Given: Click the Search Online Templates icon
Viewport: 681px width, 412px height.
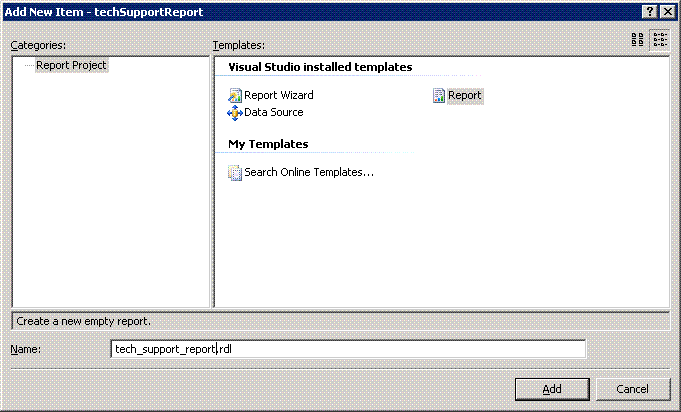Looking at the screenshot, I should click(235, 173).
